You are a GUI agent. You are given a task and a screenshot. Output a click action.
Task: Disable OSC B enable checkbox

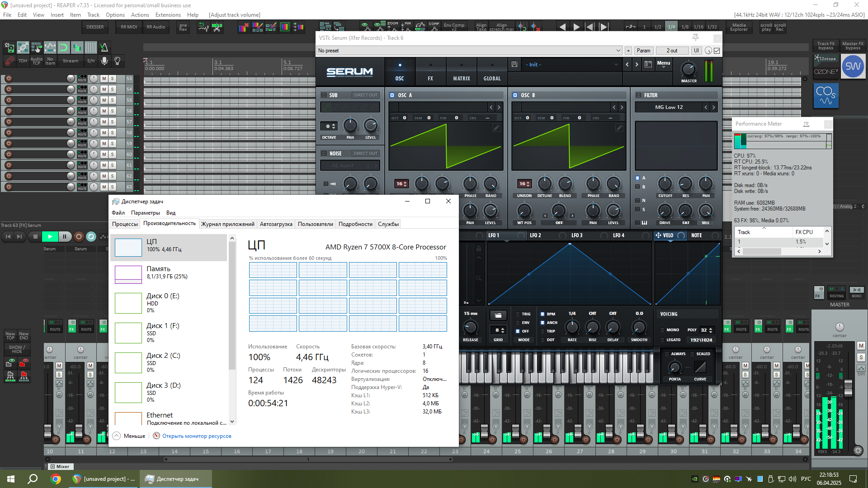tap(515, 95)
